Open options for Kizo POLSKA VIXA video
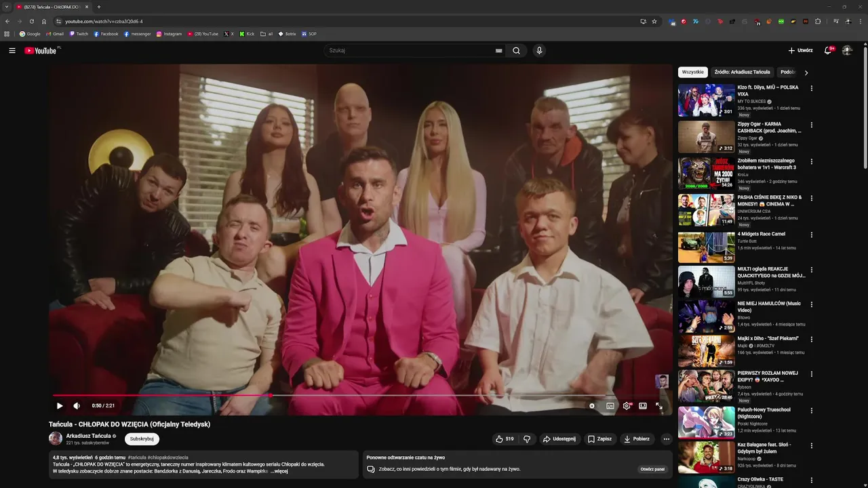This screenshot has height=488, width=868. [x=811, y=88]
